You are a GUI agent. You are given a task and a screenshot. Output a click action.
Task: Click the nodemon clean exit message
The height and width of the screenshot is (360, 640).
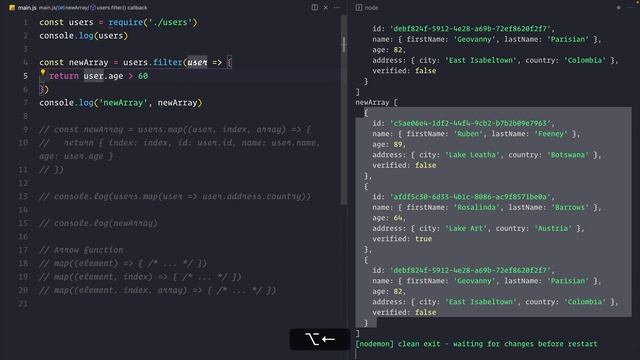(x=476, y=344)
